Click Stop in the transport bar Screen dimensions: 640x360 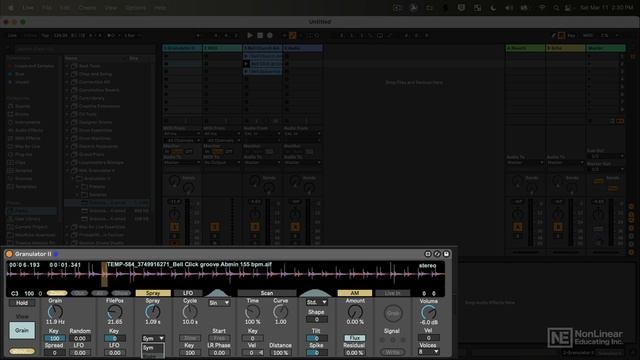260,36
